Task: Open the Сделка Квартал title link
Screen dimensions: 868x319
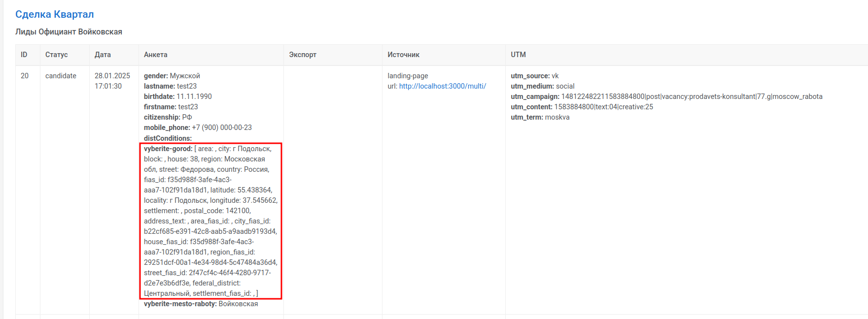Action: [x=54, y=14]
